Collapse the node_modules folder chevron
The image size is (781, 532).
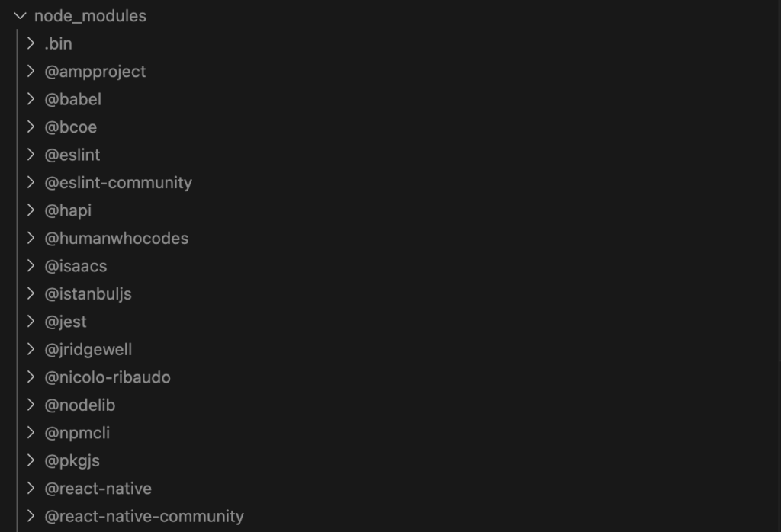[21, 16]
